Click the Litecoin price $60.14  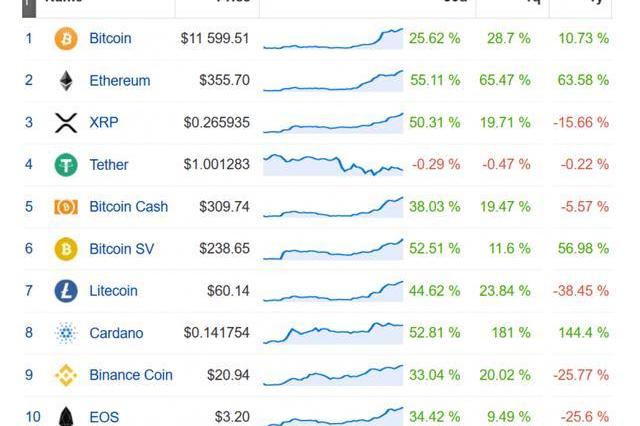[228, 291]
